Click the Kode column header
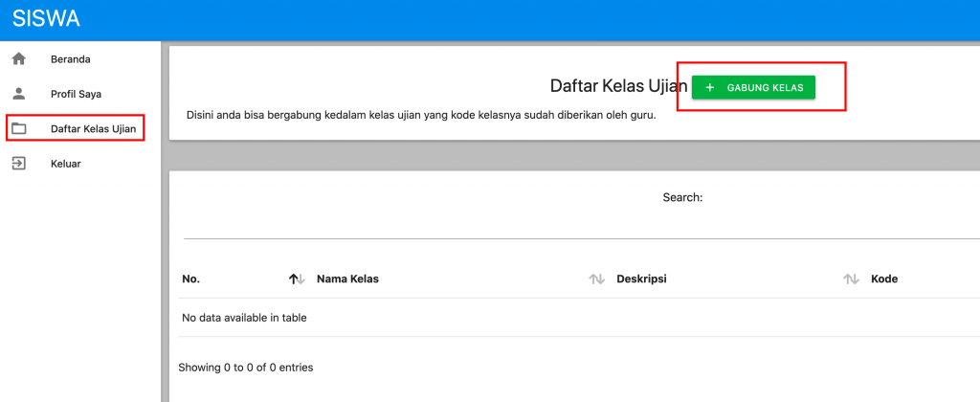The width and height of the screenshot is (980, 402). pyautogui.click(x=883, y=279)
